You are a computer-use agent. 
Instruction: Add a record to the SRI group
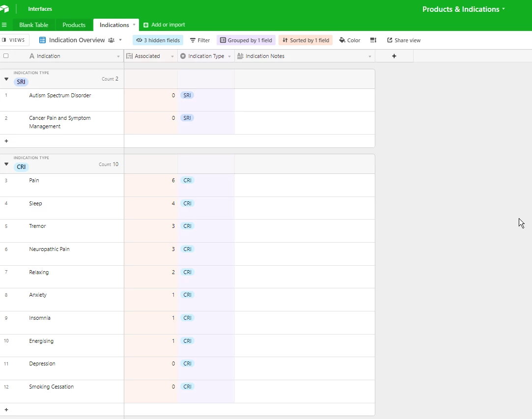6,141
